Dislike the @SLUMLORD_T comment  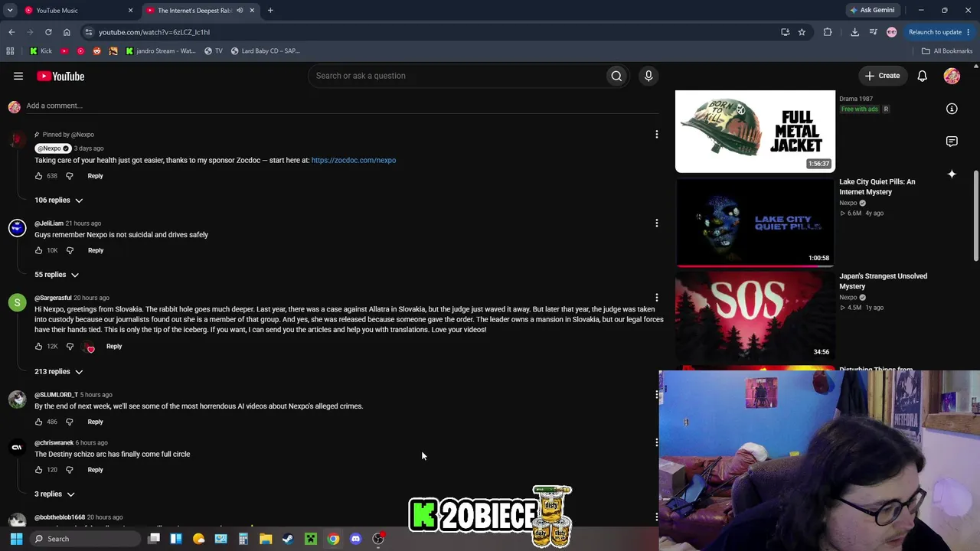tap(70, 422)
